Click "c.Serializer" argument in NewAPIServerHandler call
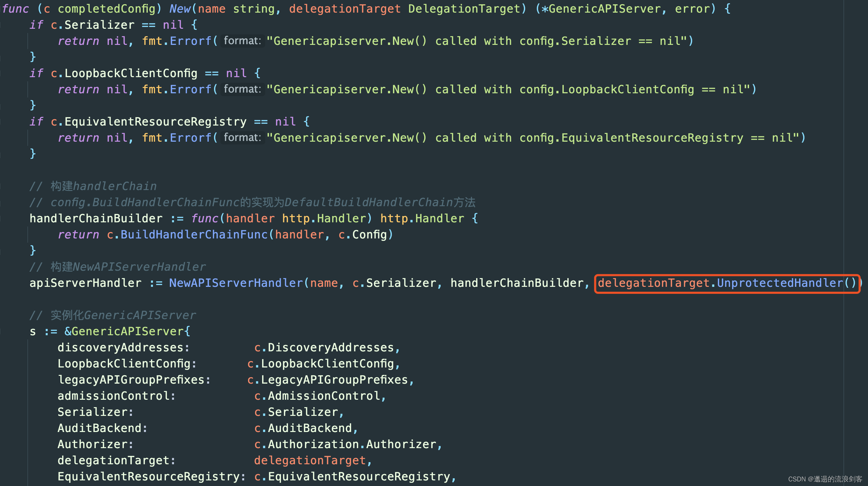The image size is (868, 486). (x=394, y=283)
